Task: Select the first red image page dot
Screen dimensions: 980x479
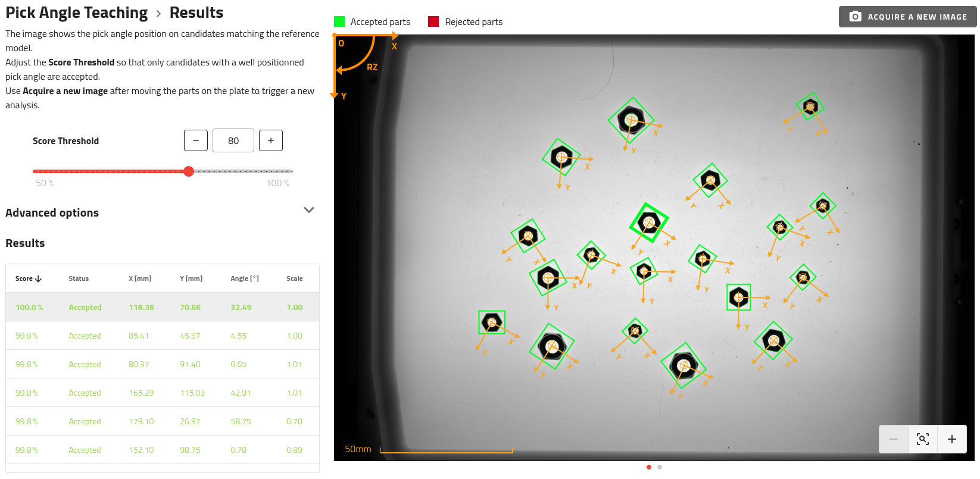Action: tap(649, 467)
